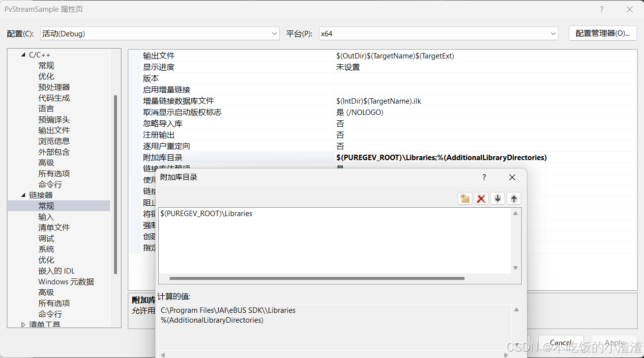
Task: Click the Apply button
Action: [x=614, y=342]
